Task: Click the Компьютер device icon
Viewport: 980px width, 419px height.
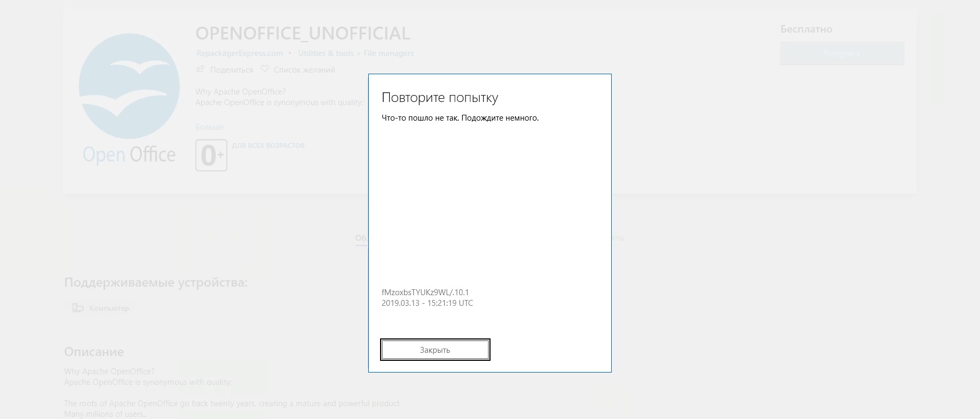Action: click(78, 308)
